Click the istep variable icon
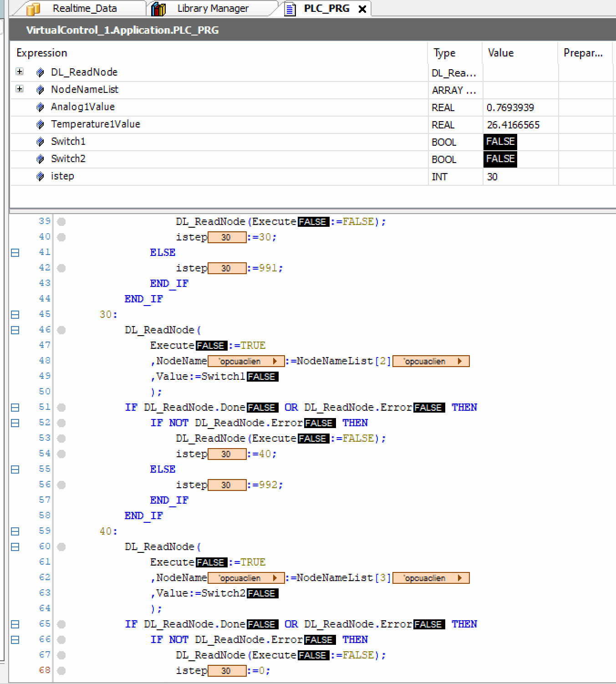Image resolution: width=616 pixels, height=684 pixels. [40, 176]
